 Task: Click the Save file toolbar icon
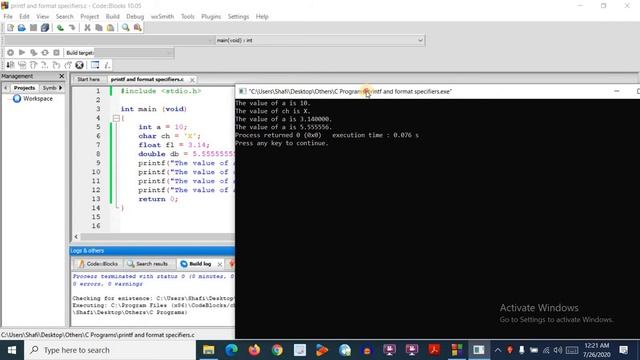[33, 28]
